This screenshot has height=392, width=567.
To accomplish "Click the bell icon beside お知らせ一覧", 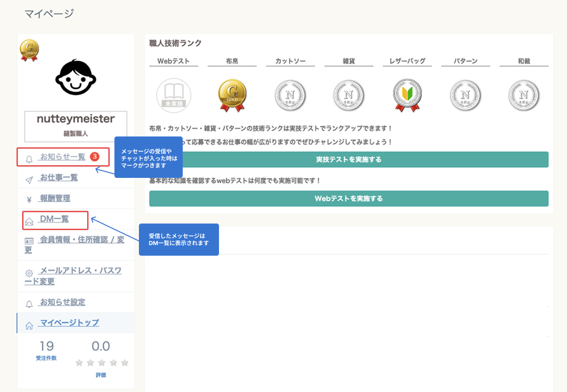I will [x=29, y=160].
